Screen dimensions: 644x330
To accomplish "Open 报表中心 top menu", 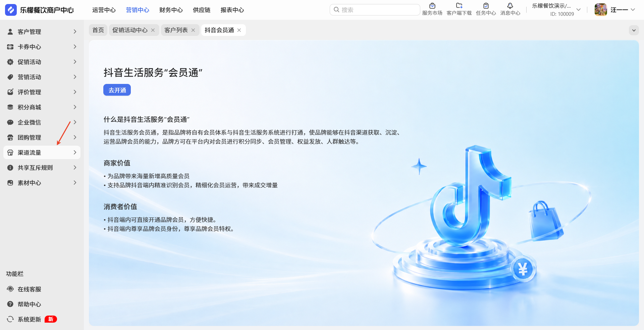I will point(232,10).
